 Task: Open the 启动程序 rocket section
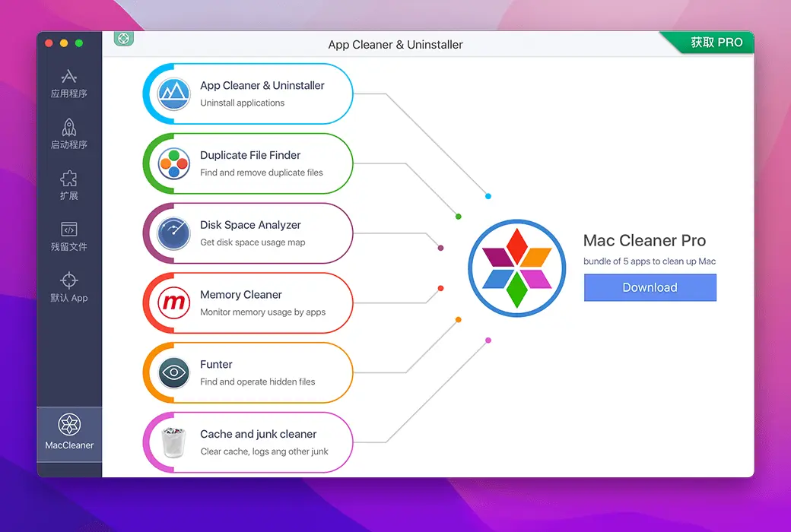click(x=69, y=134)
